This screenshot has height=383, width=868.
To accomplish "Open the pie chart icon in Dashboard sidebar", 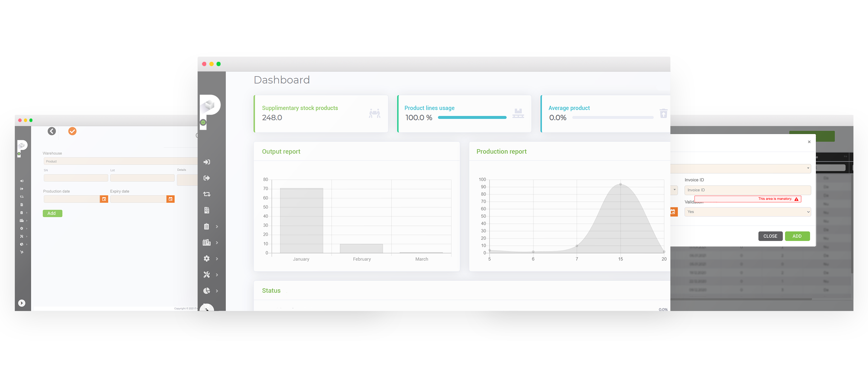I will click(207, 291).
